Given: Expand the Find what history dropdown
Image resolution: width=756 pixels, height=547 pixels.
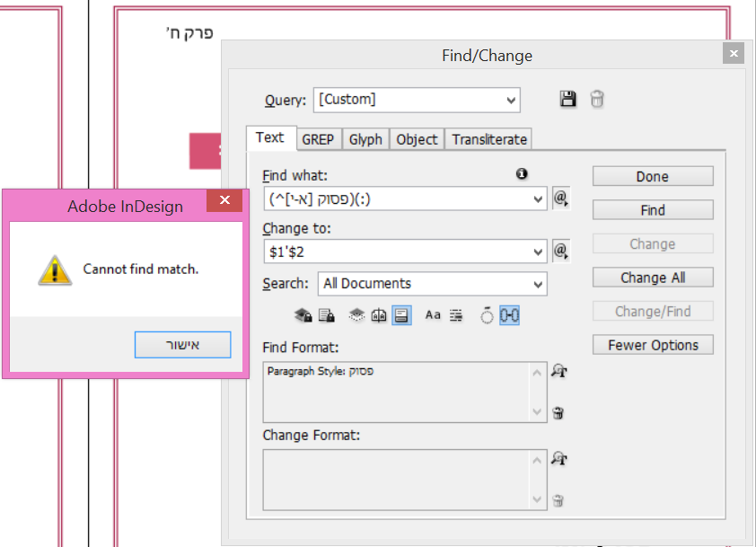Looking at the screenshot, I should tap(538, 199).
